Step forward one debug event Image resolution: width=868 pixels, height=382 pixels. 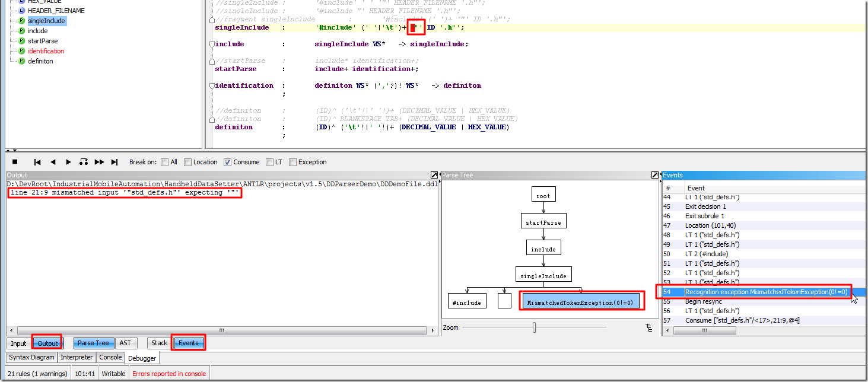pos(68,162)
